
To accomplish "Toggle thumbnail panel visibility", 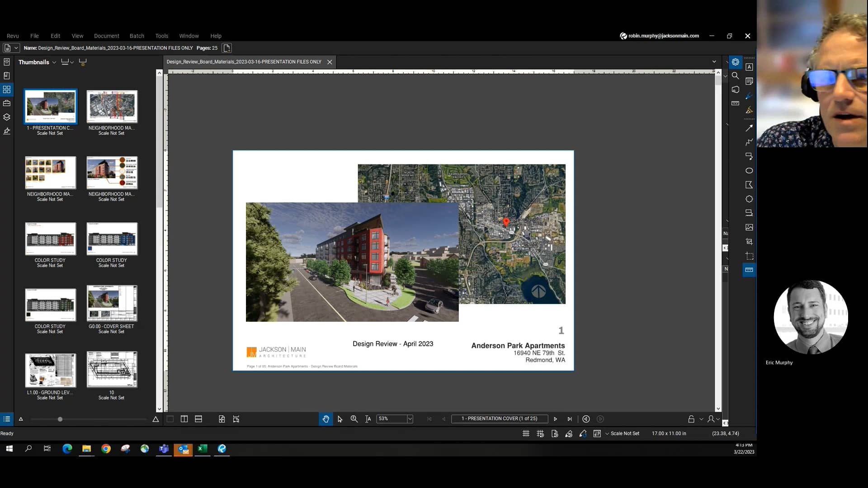I will click(7, 89).
